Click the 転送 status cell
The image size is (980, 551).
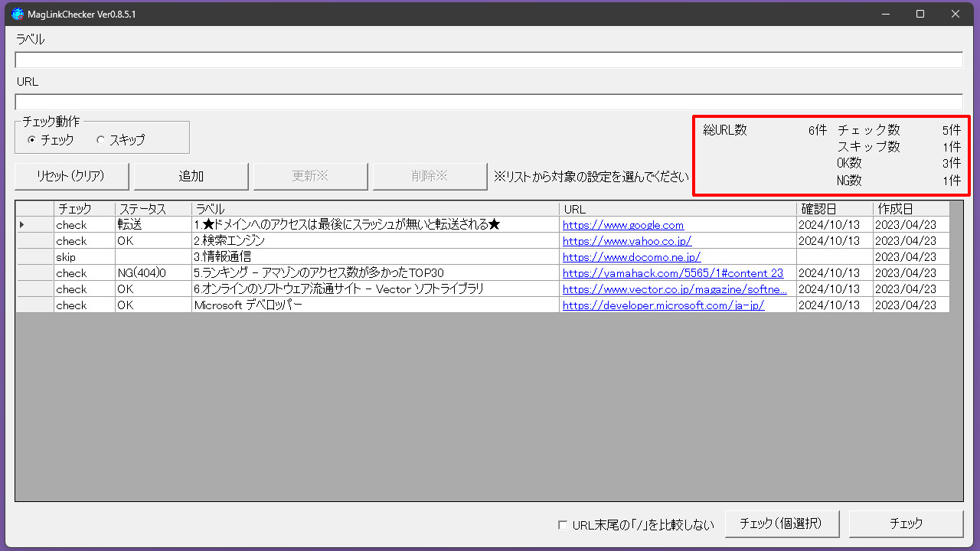(153, 225)
